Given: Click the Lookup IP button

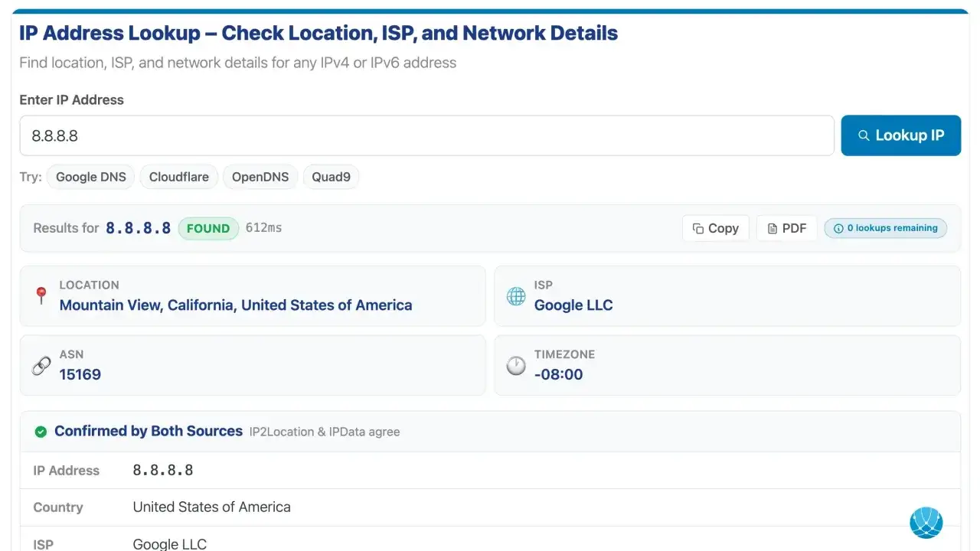Looking at the screenshot, I should [900, 135].
